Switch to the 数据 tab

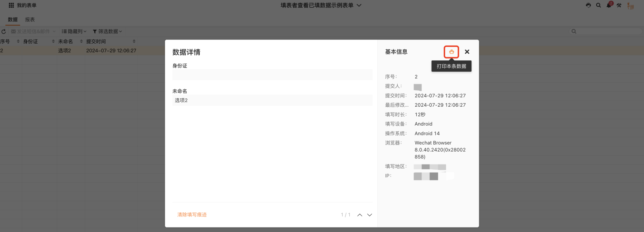pyautogui.click(x=13, y=20)
